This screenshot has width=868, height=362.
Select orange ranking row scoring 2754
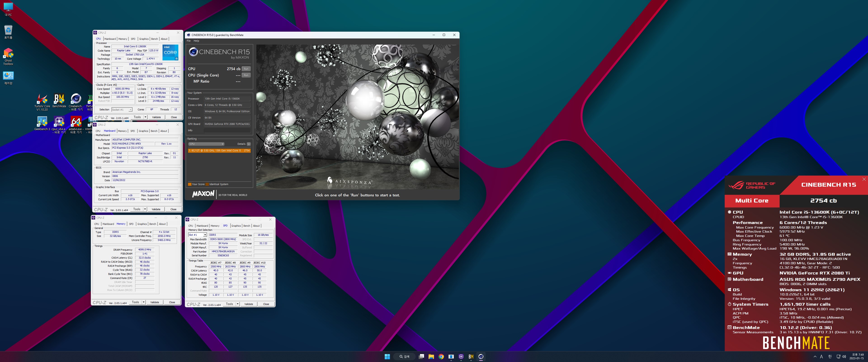(x=219, y=150)
